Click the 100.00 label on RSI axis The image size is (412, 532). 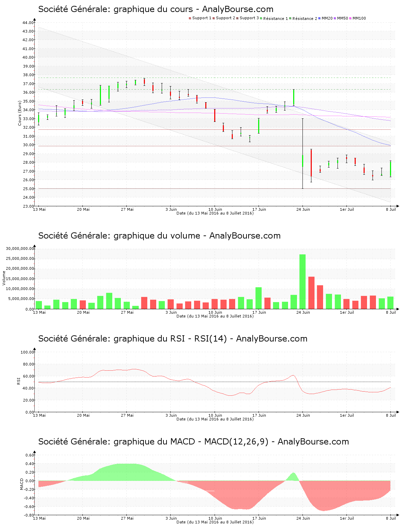[27, 352]
